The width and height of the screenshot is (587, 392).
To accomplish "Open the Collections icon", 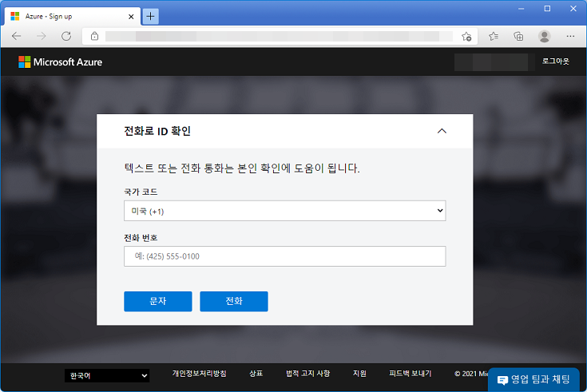I will click(518, 36).
